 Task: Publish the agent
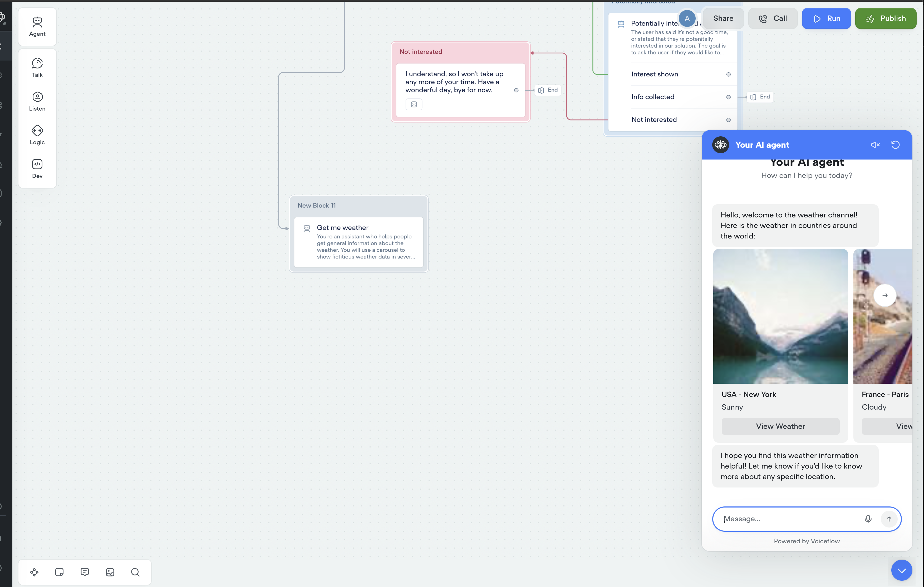[x=886, y=18]
